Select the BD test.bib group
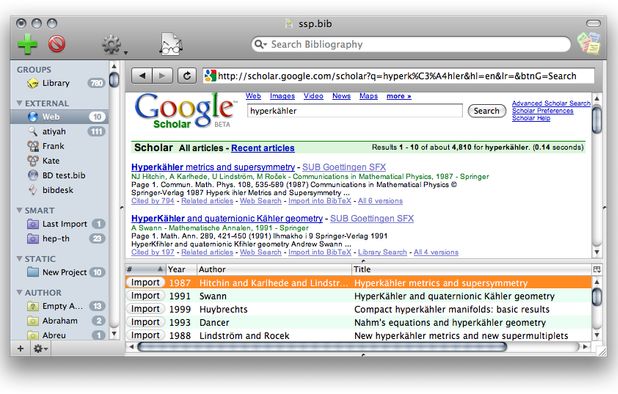Viewport: 618px width, 394px height. pyautogui.click(x=59, y=175)
